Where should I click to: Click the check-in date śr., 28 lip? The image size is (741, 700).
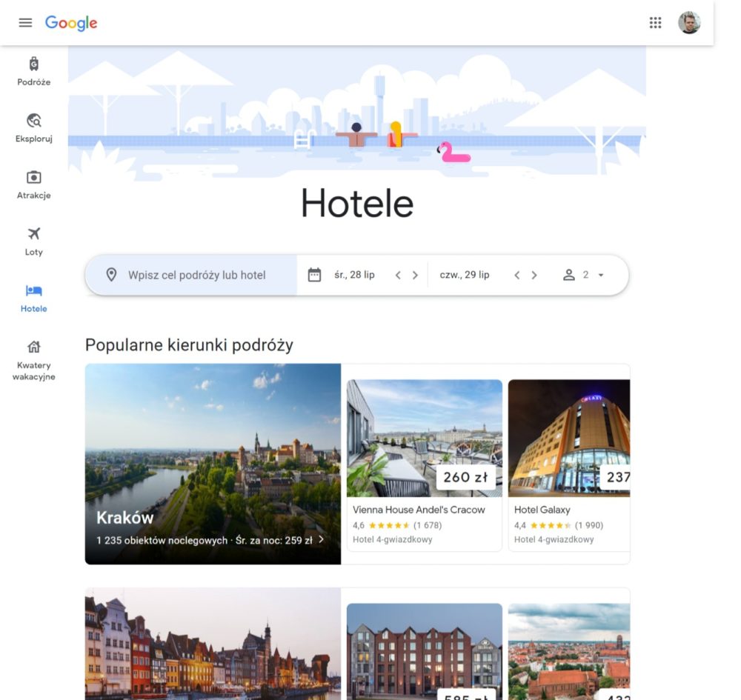tap(354, 275)
